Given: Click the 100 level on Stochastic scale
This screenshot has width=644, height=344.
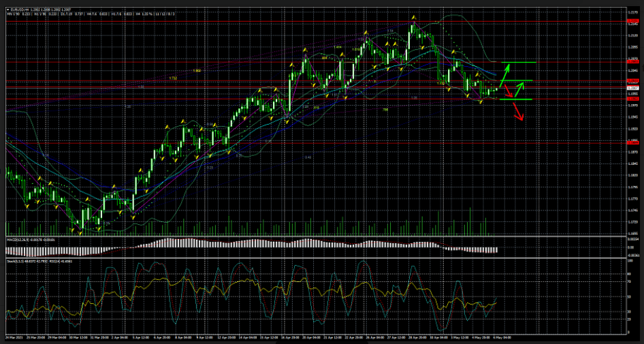Looking at the screenshot, I should coord(631,260).
